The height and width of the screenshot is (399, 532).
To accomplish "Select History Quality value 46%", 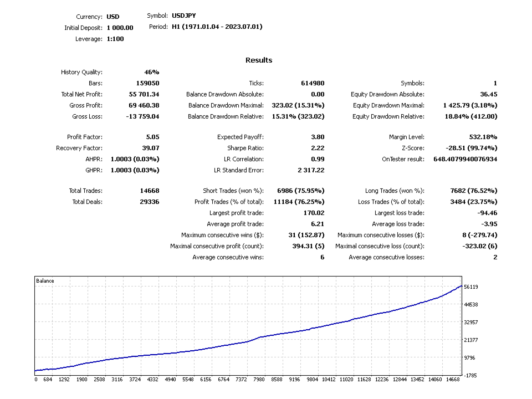I will coord(152,72).
